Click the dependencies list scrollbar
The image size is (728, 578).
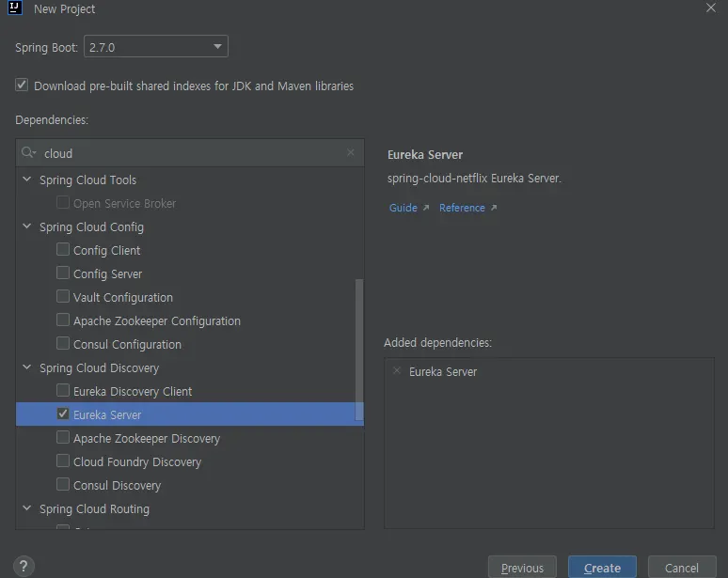click(x=358, y=348)
